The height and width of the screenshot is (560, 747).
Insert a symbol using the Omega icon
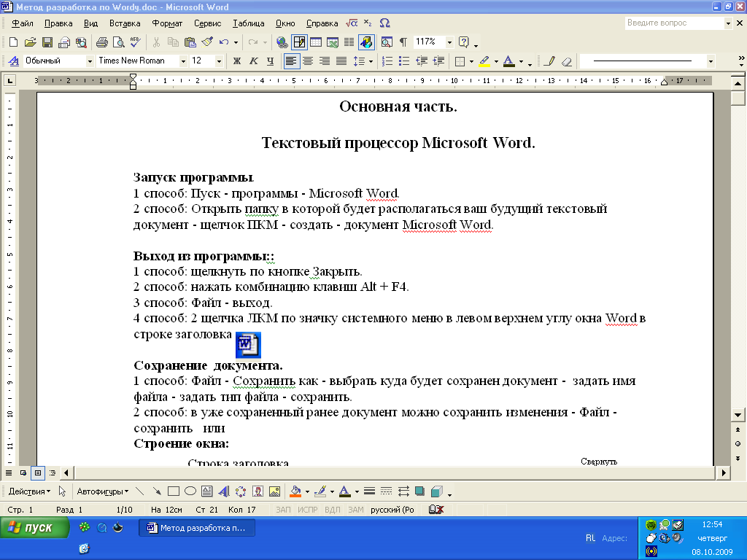(385, 23)
